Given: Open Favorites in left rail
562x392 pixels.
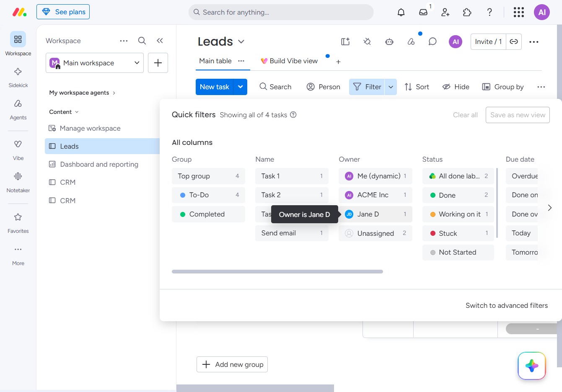Looking at the screenshot, I should [18, 223].
